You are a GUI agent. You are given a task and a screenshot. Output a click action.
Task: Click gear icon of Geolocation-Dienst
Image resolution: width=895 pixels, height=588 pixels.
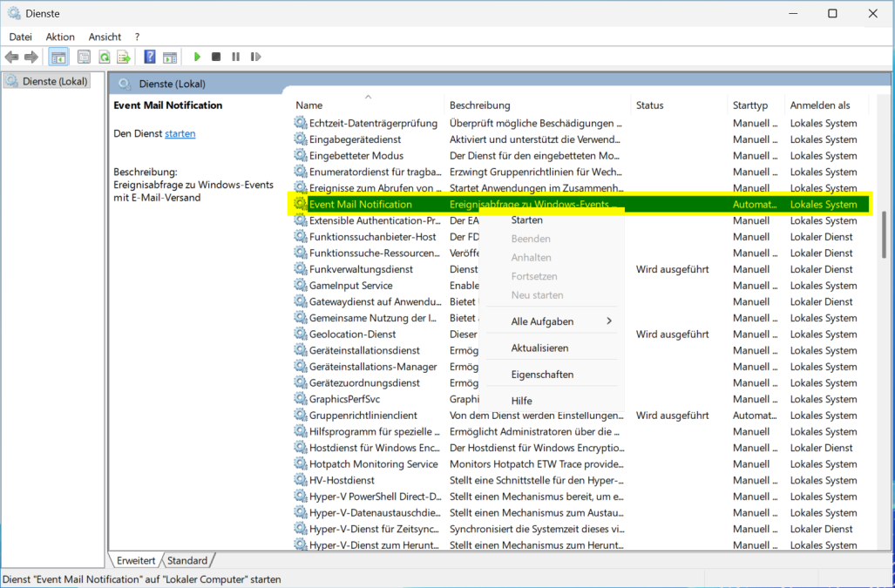[x=301, y=334]
